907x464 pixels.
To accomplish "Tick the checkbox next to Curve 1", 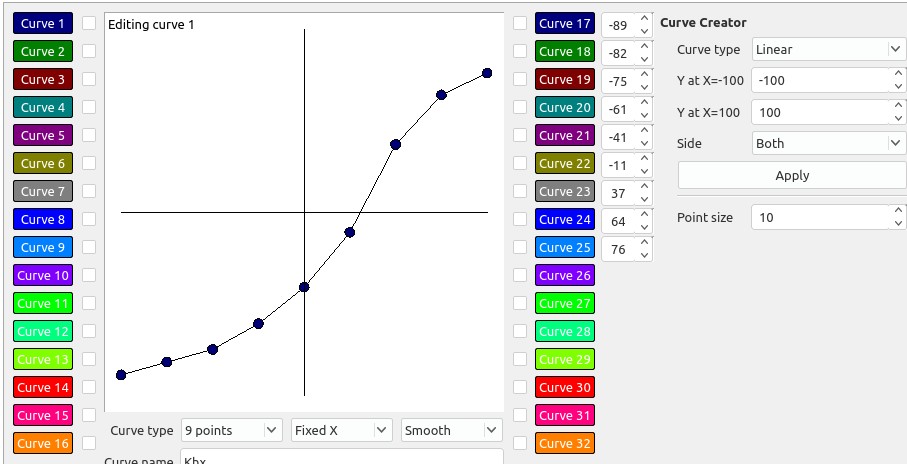I will pyautogui.click(x=89, y=23).
